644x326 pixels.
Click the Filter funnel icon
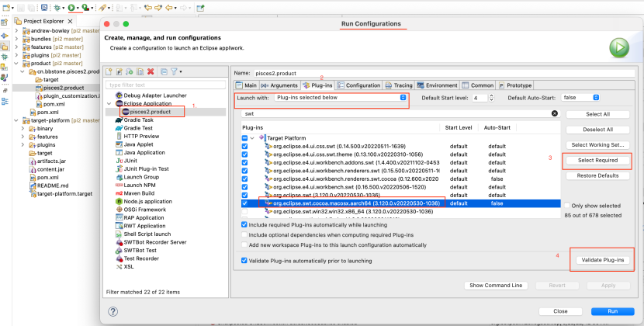(174, 71)
